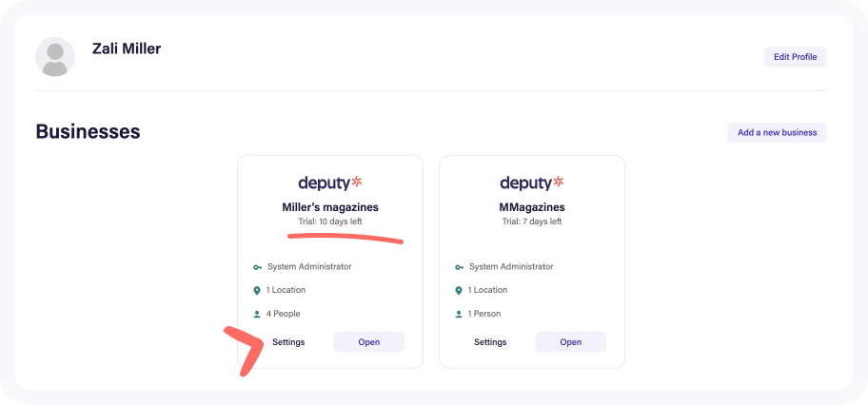Open Settings for Miller's magazines
Image resolution: width=868 pixels, height=405 pixels.
coord(288,342)
